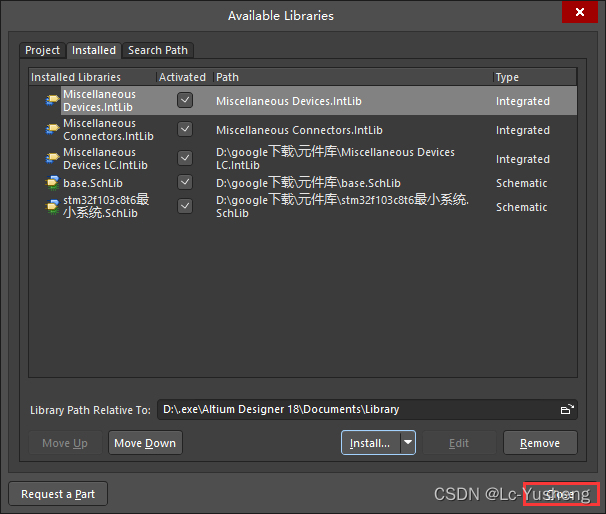Screen dimensions: 606x514
Task: Switch to the Project tab
Action: (x=42, y=50)
